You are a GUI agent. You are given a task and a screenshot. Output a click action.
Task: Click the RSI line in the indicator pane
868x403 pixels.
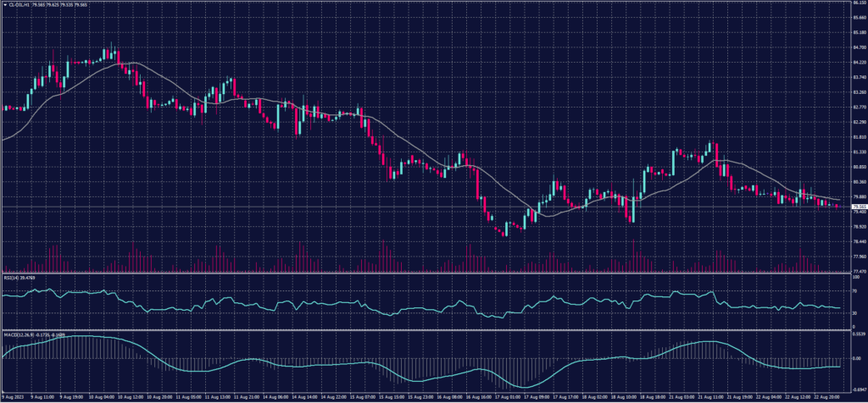254,303
